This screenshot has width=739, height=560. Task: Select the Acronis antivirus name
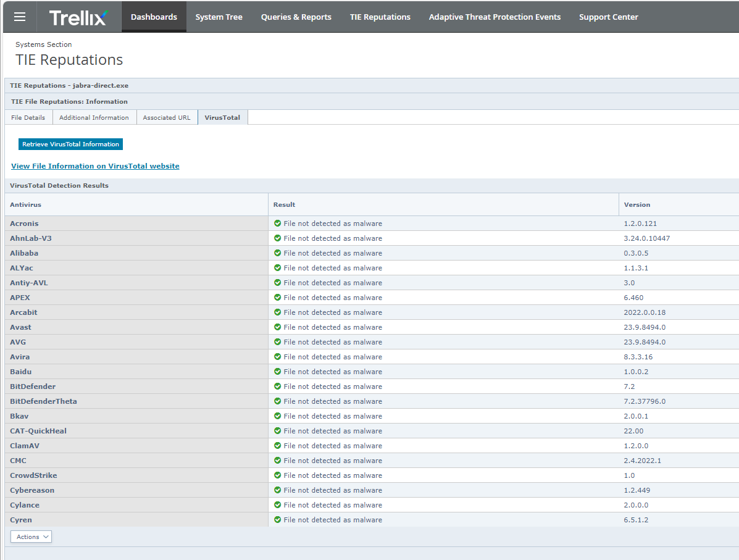(x=24, y=224)
